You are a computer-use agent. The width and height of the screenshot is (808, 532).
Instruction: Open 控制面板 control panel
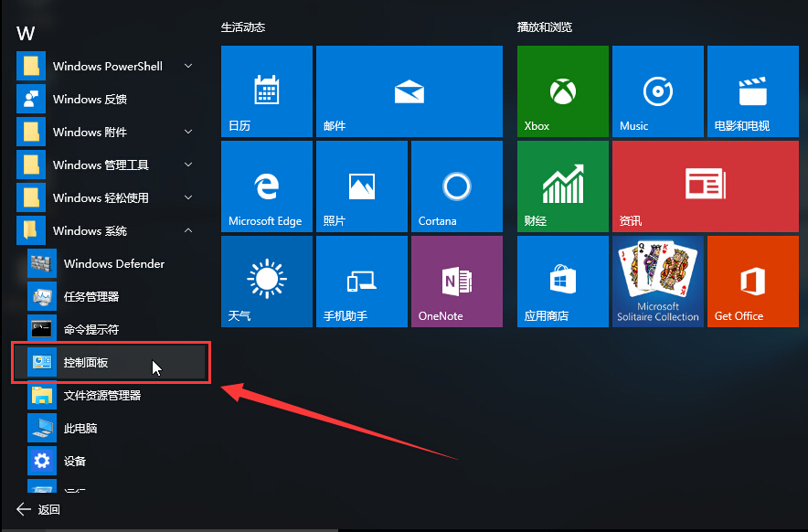coord(111,362)
